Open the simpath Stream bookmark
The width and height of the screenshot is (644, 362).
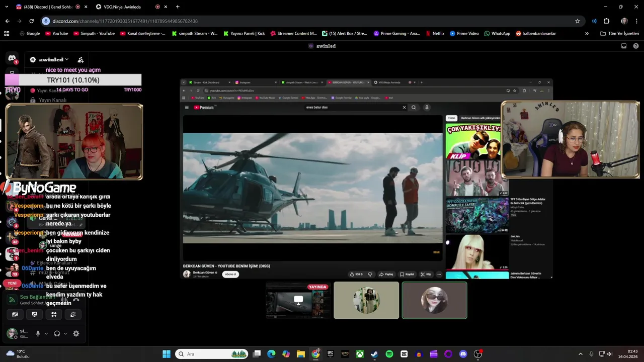click(195, 34)
